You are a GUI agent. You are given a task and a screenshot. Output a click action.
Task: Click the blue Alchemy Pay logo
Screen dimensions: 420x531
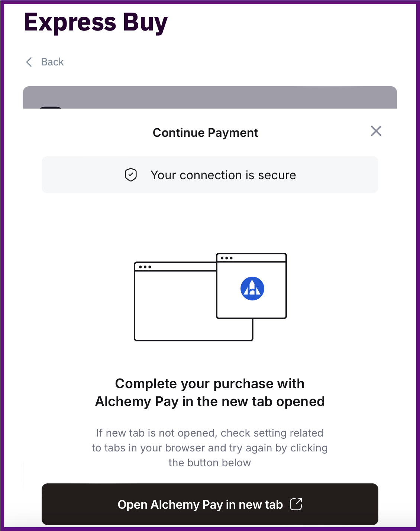point(252,289)
